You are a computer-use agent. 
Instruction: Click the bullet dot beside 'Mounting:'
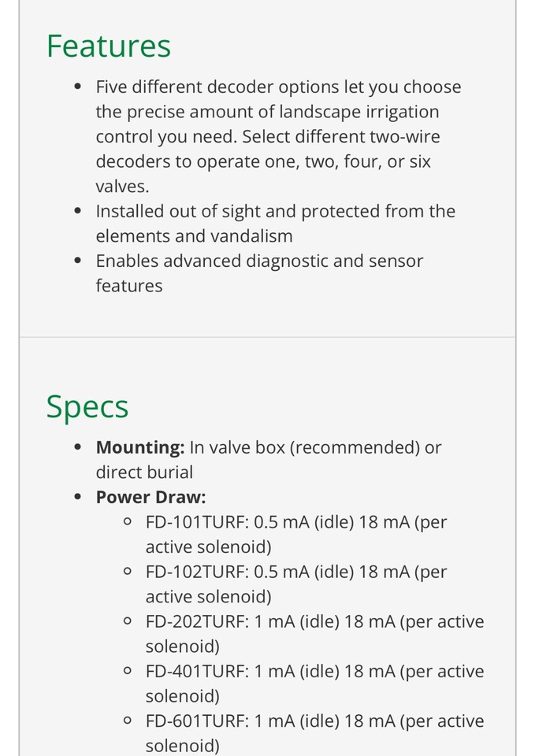[77, 447]
